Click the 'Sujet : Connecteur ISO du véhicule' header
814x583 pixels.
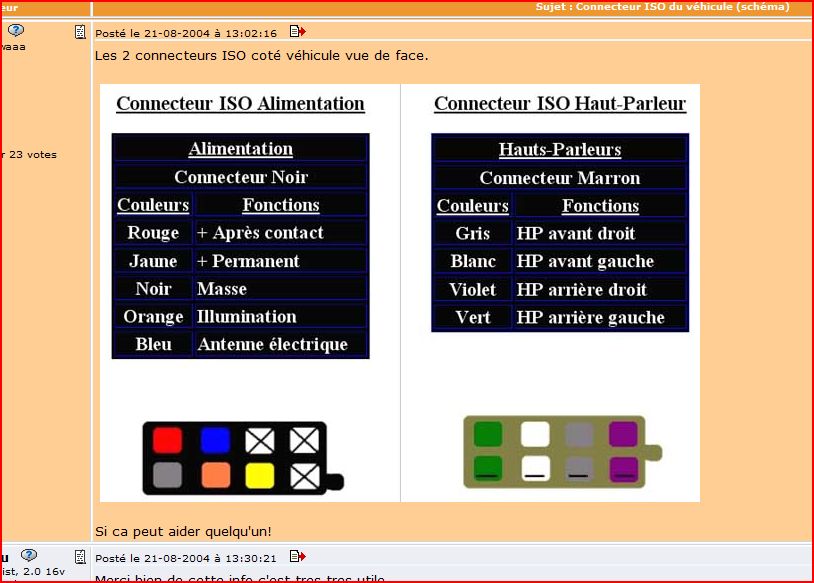662,7
